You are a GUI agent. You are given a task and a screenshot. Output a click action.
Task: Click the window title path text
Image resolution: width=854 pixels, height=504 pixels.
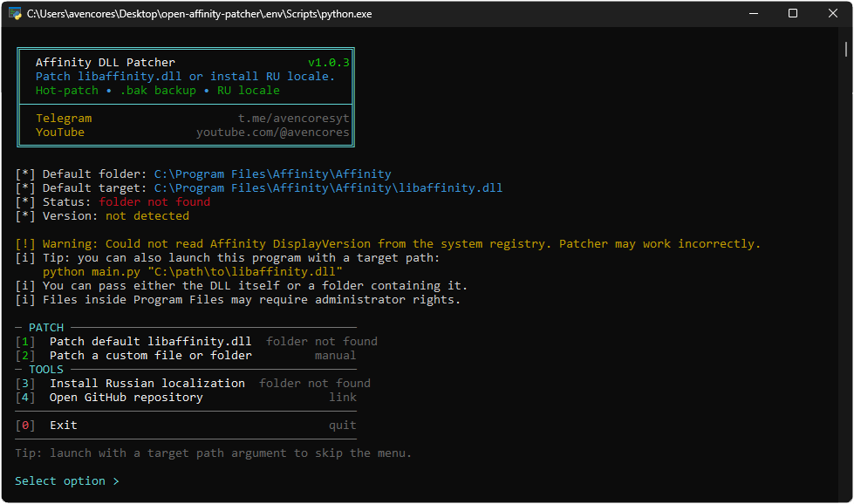tap(200, 14)
